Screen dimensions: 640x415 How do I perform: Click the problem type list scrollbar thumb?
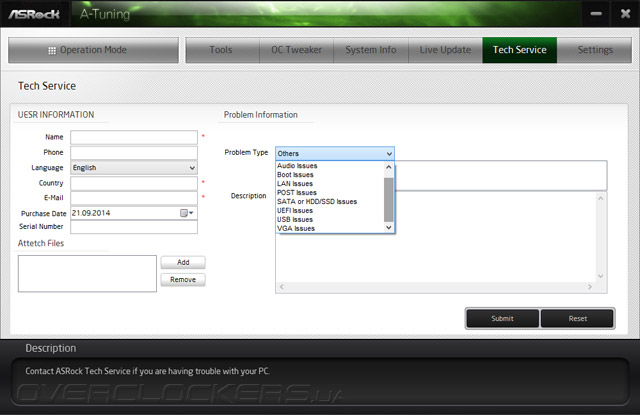tap(389, 200)
